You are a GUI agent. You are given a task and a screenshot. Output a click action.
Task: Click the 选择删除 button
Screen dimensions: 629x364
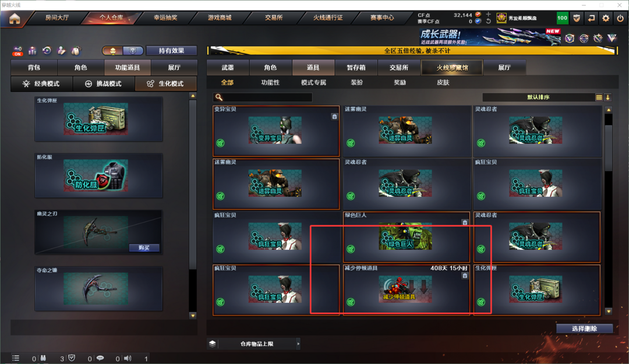click(x=584, y=328)
